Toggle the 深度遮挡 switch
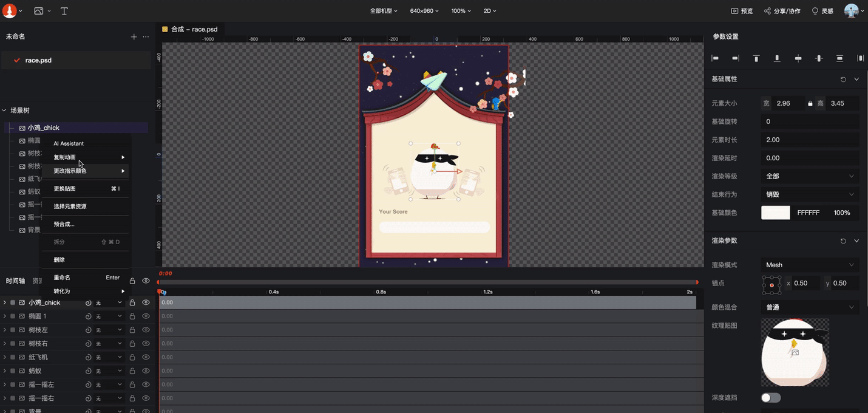This screenshot has height=413, width=868. tap(771, 398)
